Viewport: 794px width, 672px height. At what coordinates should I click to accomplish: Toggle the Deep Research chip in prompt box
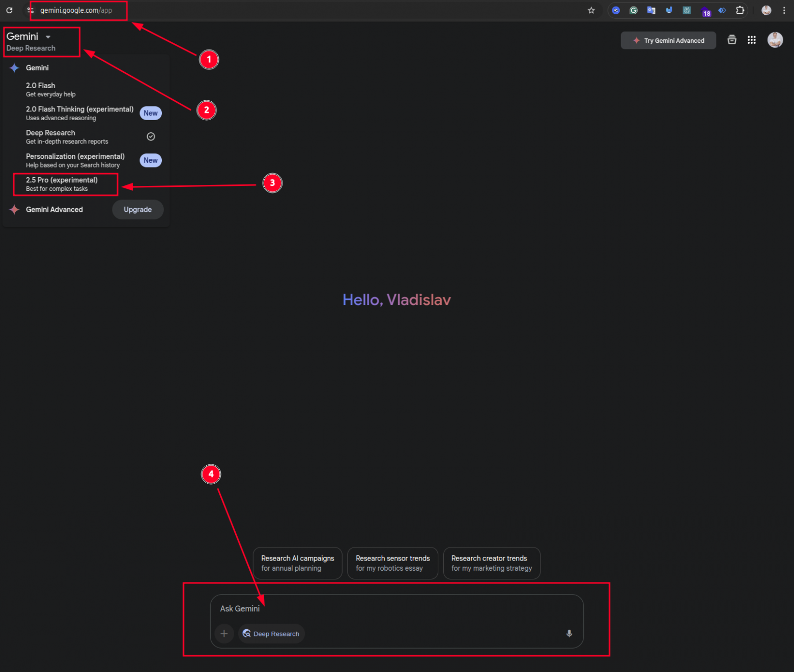tap(271, 634)
